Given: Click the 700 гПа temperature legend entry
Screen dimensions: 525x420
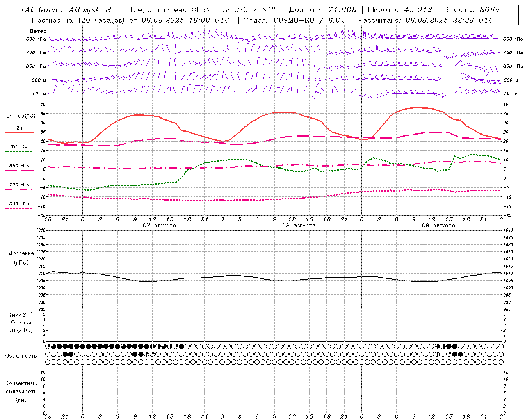Looking at the screenshot, I should pyautogui.click(x=19, y=185).
